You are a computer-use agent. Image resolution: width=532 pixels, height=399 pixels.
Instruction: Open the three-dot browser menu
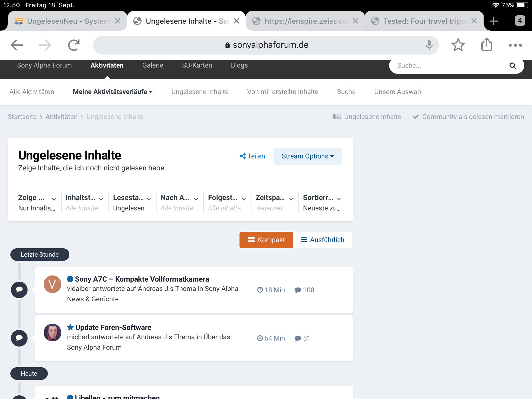pyautogui.click(x=515, y=45)
